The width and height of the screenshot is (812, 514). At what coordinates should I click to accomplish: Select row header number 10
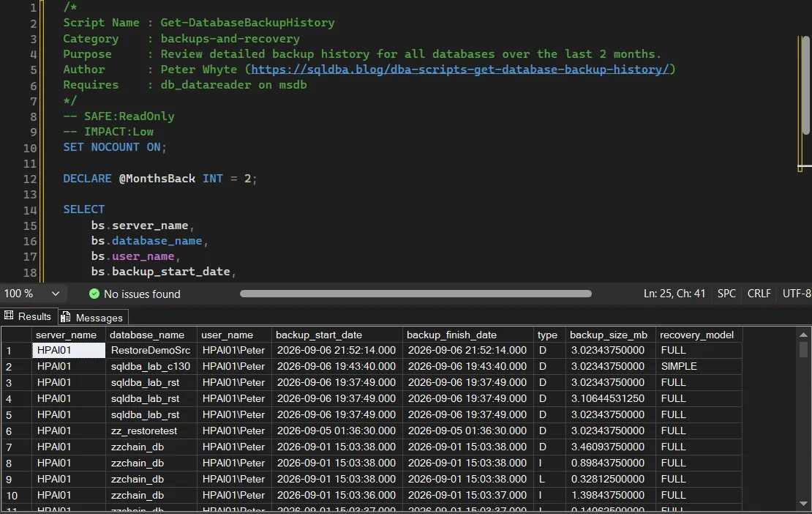tap(17, 496)
